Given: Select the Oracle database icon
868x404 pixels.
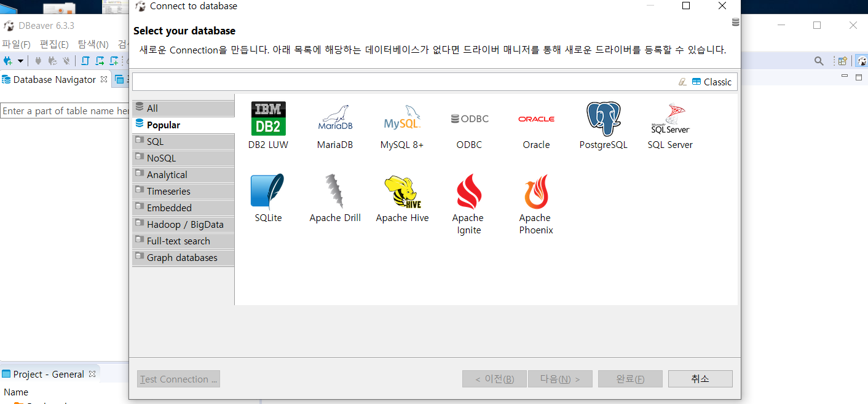Looking at the screenshot, I should point(536,119).
